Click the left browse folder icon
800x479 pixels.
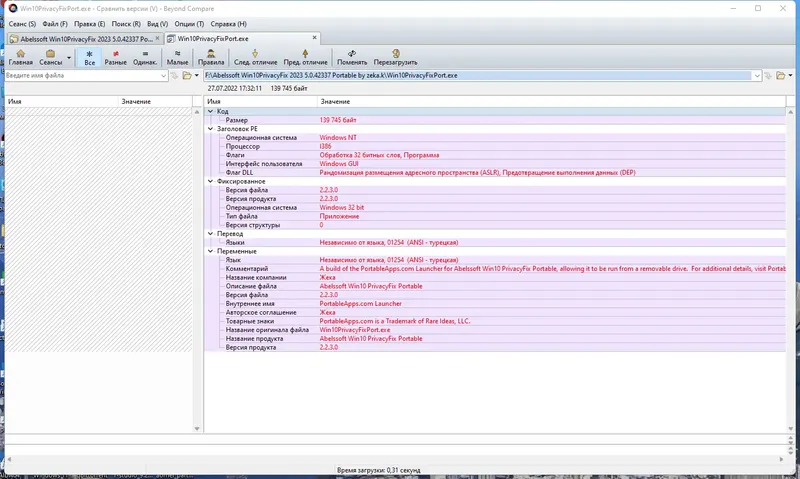(187, 75)
